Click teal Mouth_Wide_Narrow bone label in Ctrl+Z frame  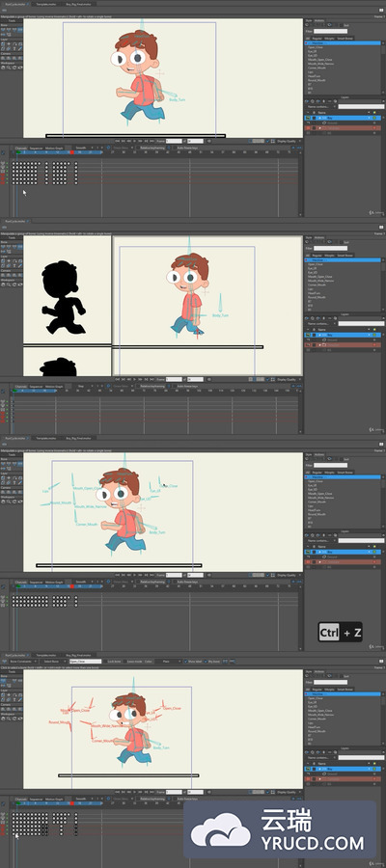pos(91,506)
